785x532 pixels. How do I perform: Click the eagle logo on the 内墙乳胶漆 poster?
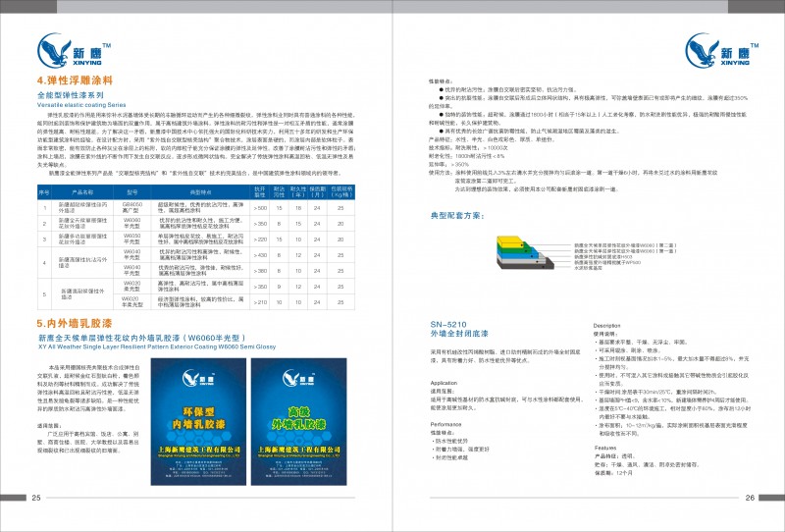[x=198, y=378]
